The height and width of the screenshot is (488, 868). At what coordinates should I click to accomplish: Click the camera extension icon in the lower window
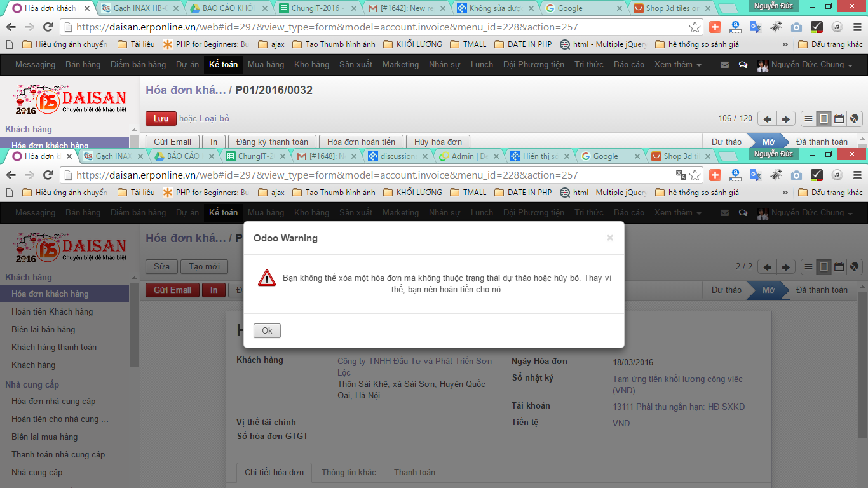click(796, 175)
